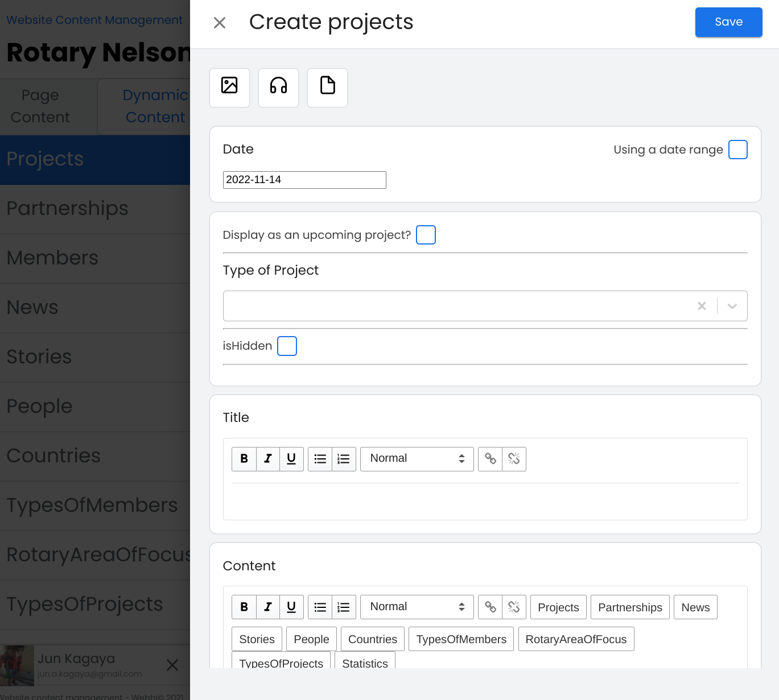
Task: Insert numbered list in Title editor
Action: tap(344, 459)
